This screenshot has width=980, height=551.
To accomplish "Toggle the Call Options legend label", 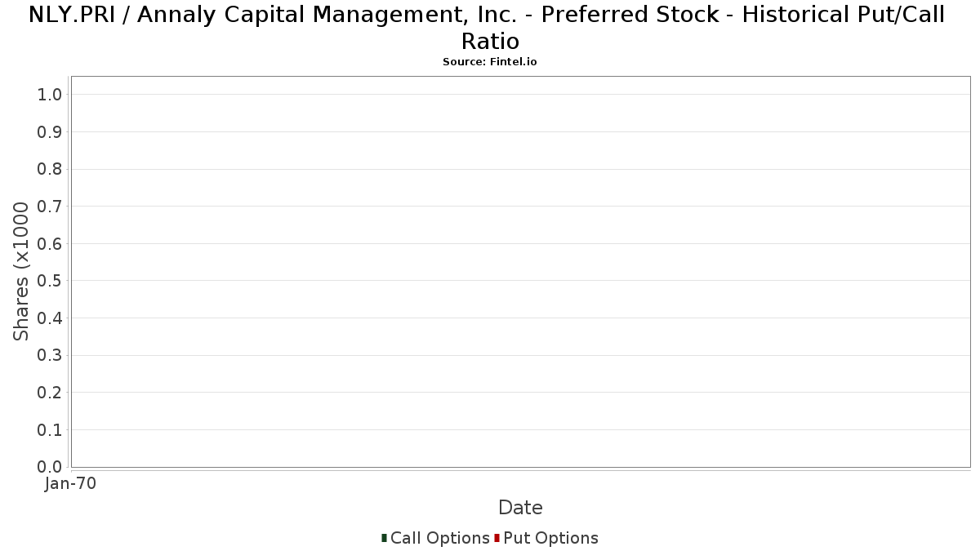I will pos(439,538).
